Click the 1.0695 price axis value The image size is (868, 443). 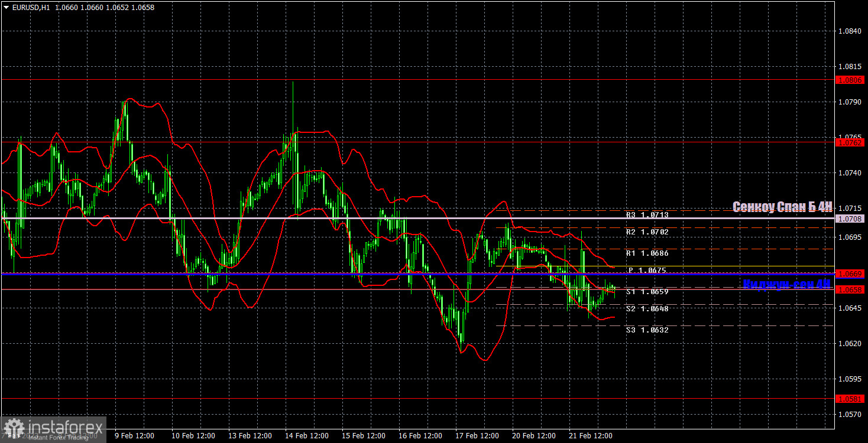click(x=850, y=237)
